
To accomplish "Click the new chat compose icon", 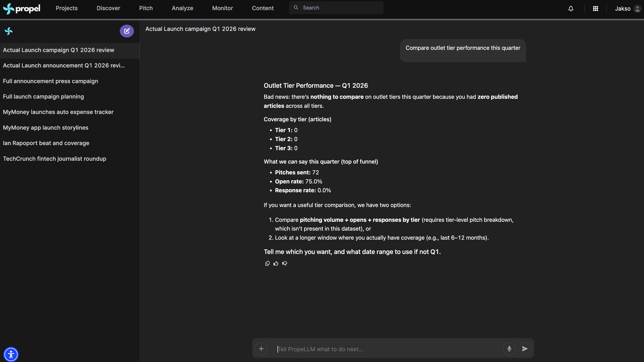I will click(127, 31).
